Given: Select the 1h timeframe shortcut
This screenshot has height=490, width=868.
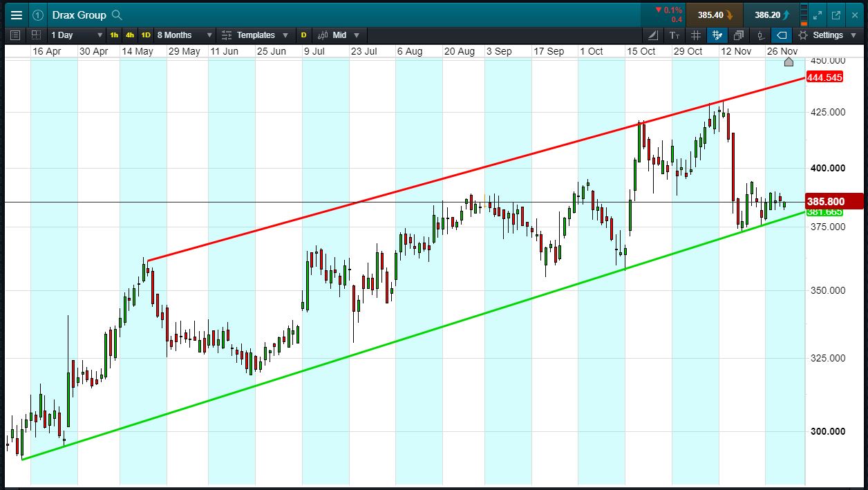Looking at the screenshot, I should point(114,35).
